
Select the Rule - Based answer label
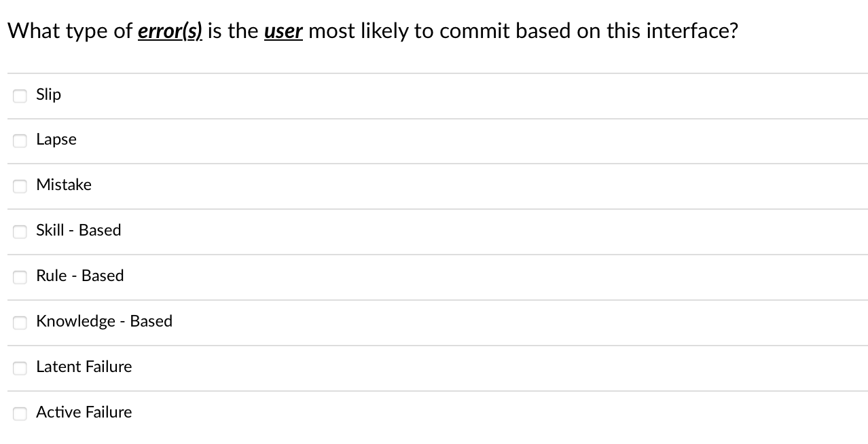80,276
